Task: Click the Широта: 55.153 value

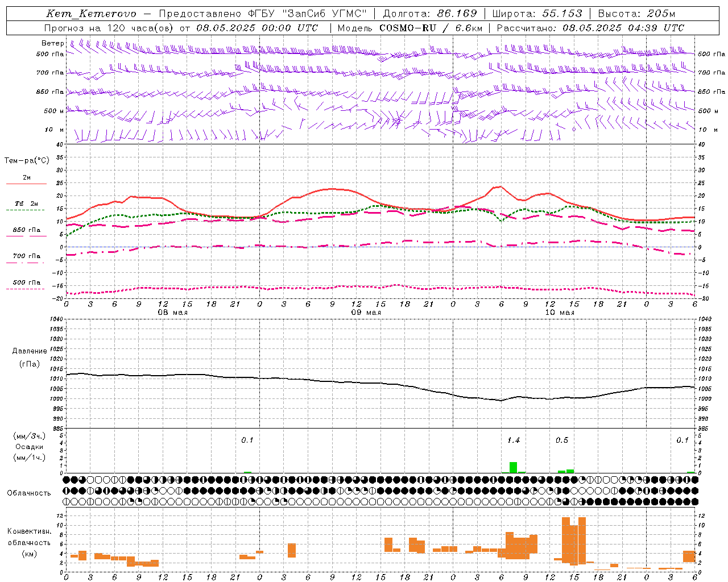Action: coord(537,14)
